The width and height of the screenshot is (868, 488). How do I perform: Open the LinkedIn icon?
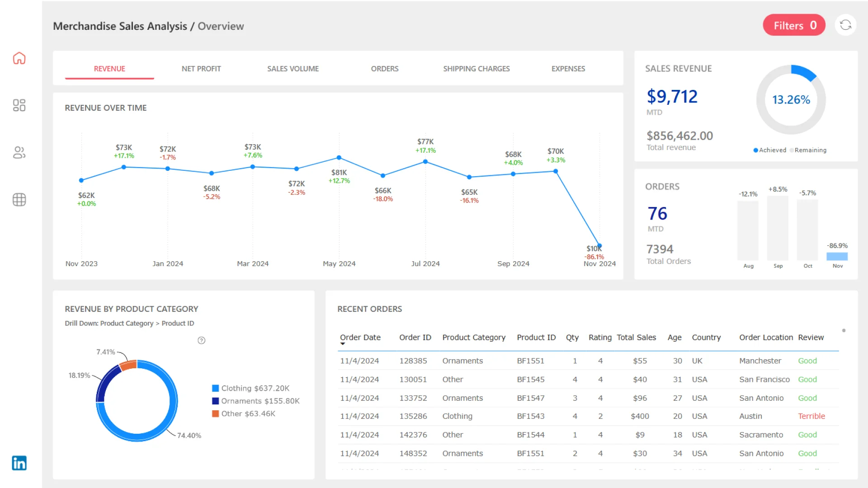[x=19, y=463]
